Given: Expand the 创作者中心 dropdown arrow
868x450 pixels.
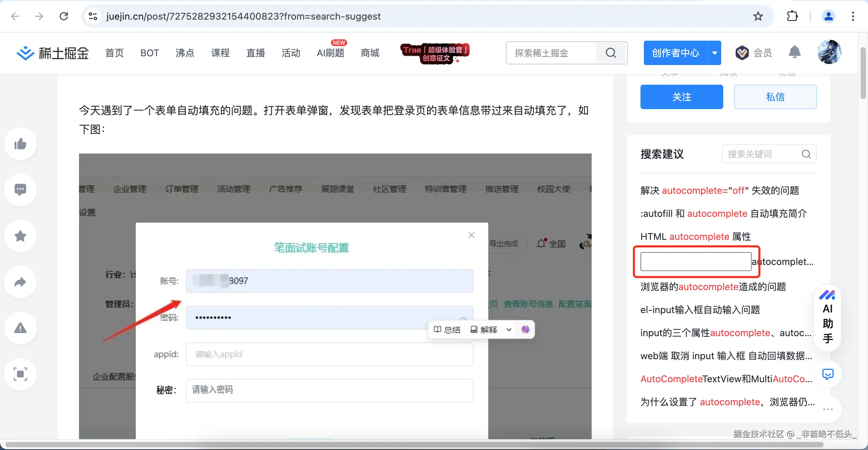Looking at the screenshot, I should click(x=715, y=53).
